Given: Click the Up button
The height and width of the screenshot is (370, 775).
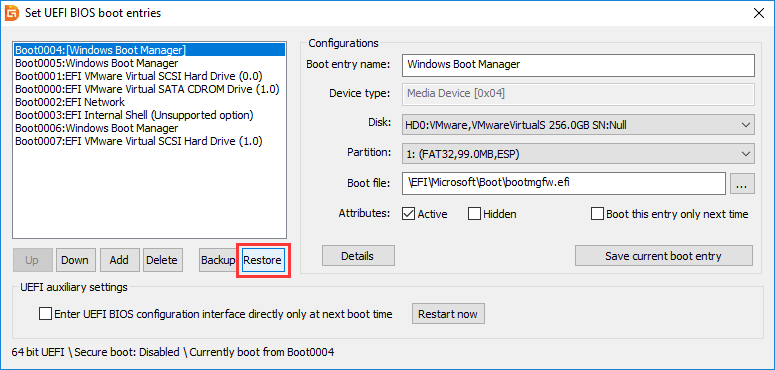Looking at the screenshot, I should click(x=32, y=260).
